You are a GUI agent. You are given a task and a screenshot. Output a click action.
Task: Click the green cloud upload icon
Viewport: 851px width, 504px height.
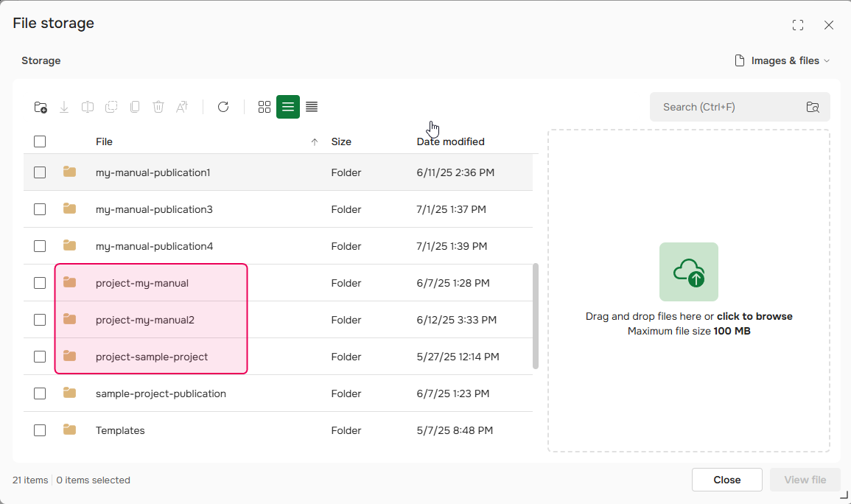pos(689,272)
